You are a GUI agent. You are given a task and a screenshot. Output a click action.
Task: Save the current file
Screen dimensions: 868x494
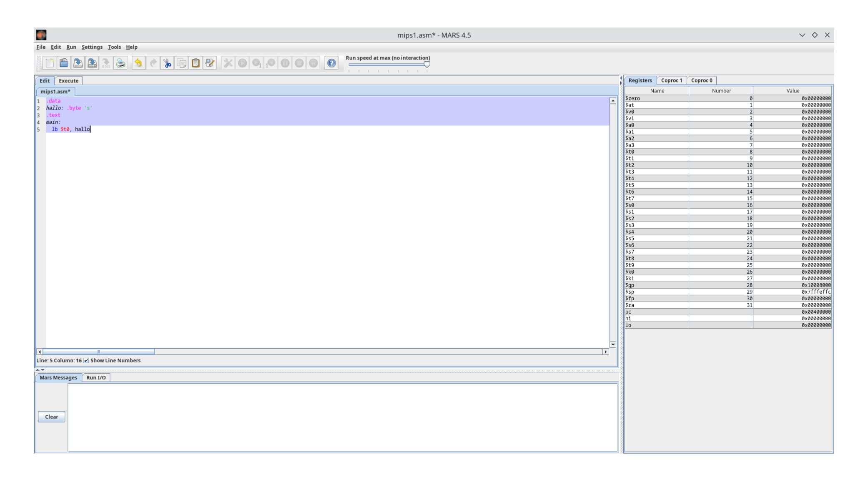coord(78,63)
